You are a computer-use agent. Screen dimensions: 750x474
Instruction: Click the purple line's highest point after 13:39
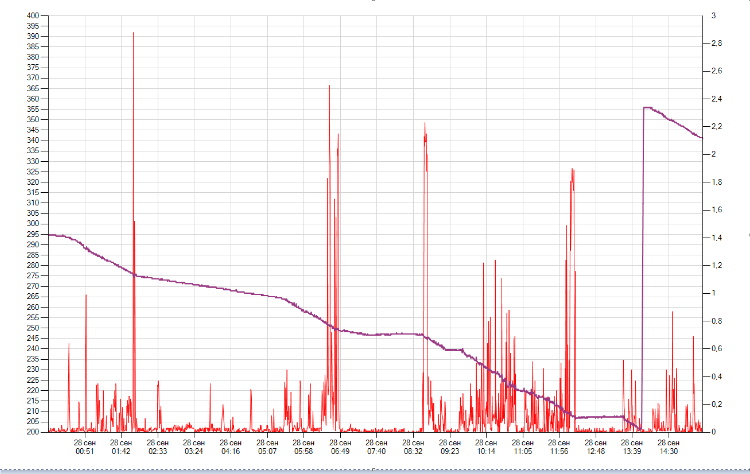coord(645,107)
